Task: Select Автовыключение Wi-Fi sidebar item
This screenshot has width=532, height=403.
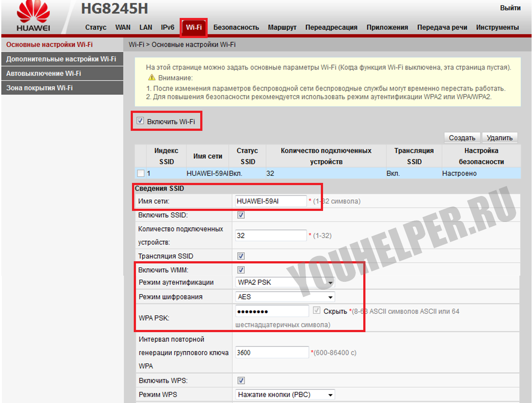Action: [62, 74]
